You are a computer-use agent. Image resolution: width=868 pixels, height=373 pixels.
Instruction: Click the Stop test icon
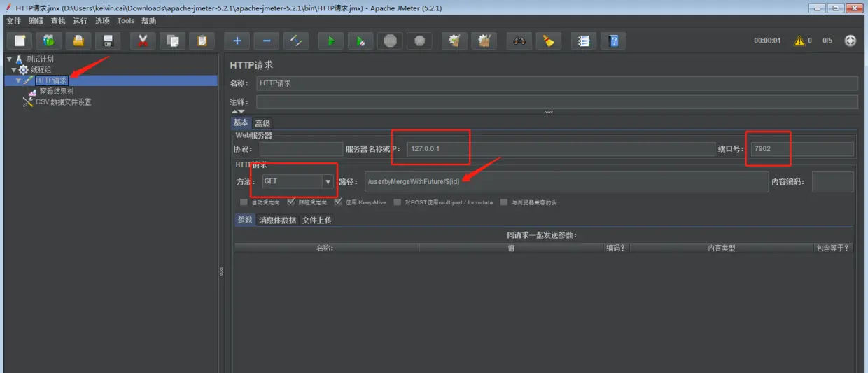[x=390, y=41]
